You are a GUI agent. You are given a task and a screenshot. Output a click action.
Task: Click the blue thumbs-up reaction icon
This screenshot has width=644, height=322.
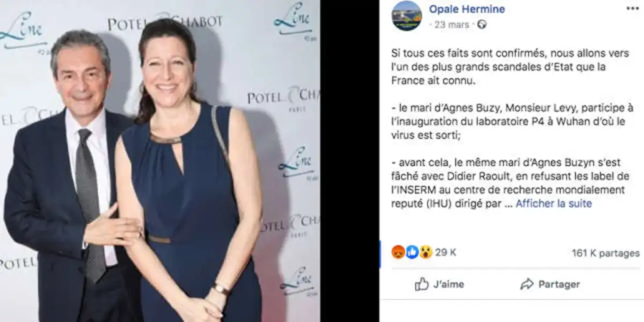point(412,252)
